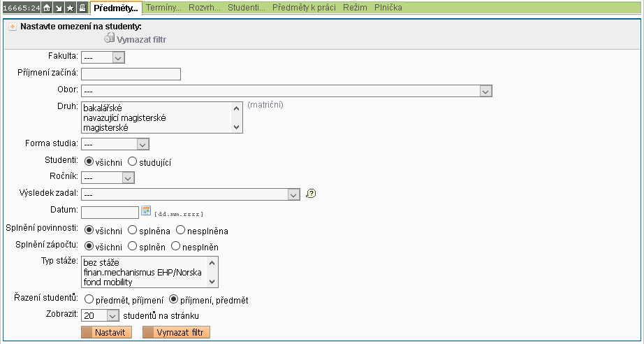Switch to the Termíny tab
Image resolution: width=644 pixels, height=344 pixels.
click(x=163, y=8)
